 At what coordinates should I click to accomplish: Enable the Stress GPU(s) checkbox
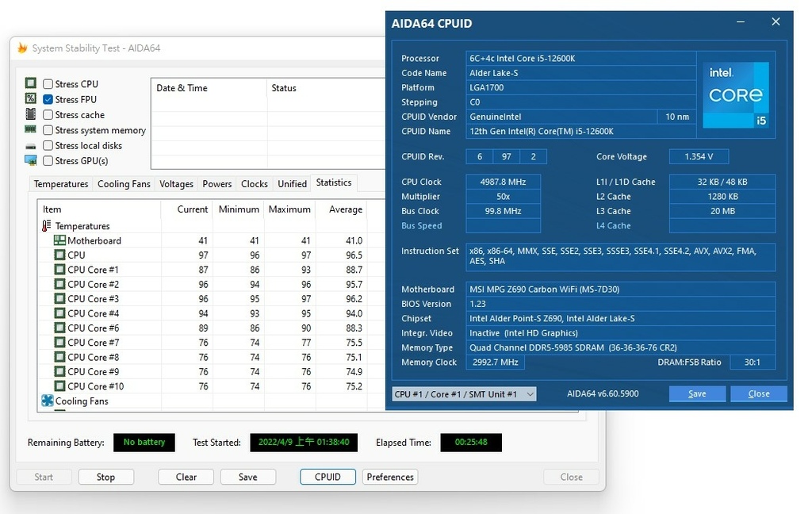click(x=48, y=160)
